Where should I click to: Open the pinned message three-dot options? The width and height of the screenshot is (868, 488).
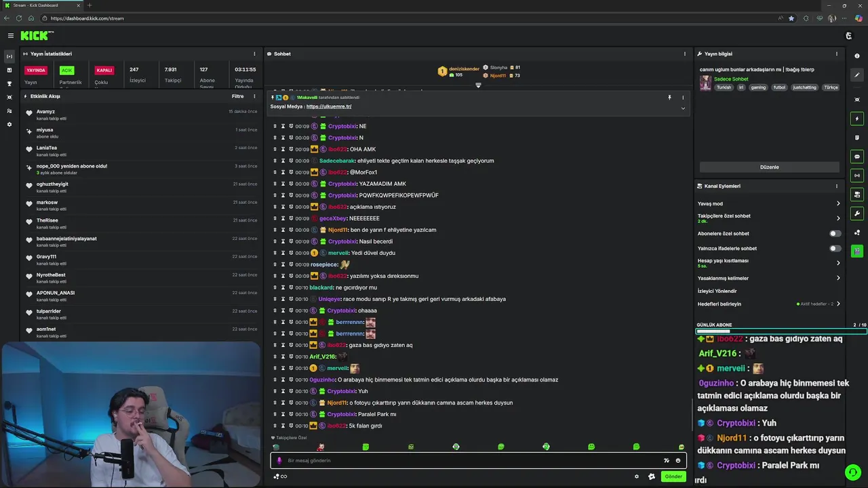(683, 98)
